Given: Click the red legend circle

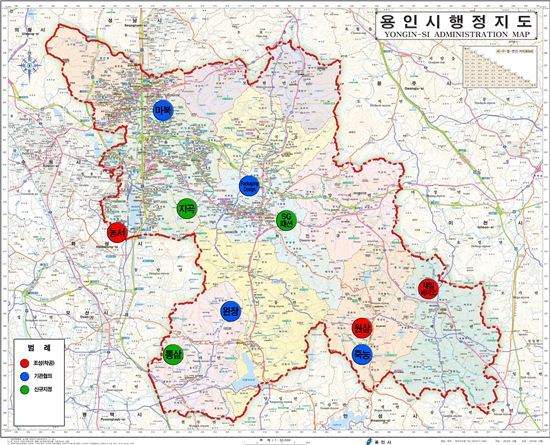Looking at the screenshot, I should click(x=25, y=363).
